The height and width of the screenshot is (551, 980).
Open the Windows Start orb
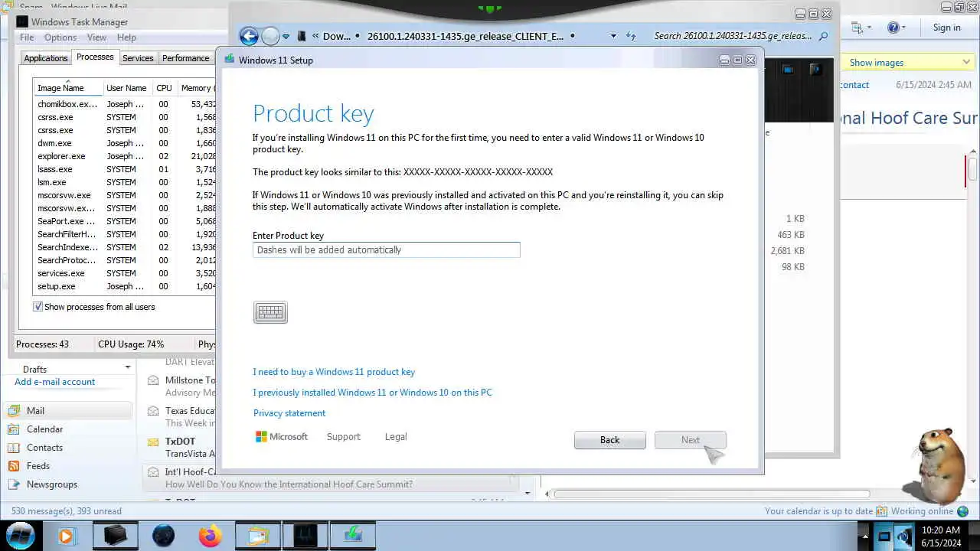[21, 534]
